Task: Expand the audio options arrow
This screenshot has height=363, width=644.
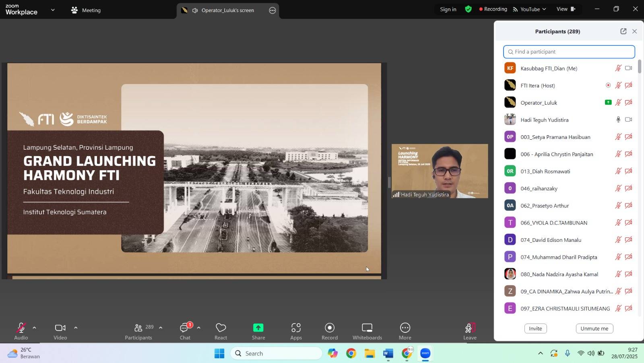Action: 34,328
